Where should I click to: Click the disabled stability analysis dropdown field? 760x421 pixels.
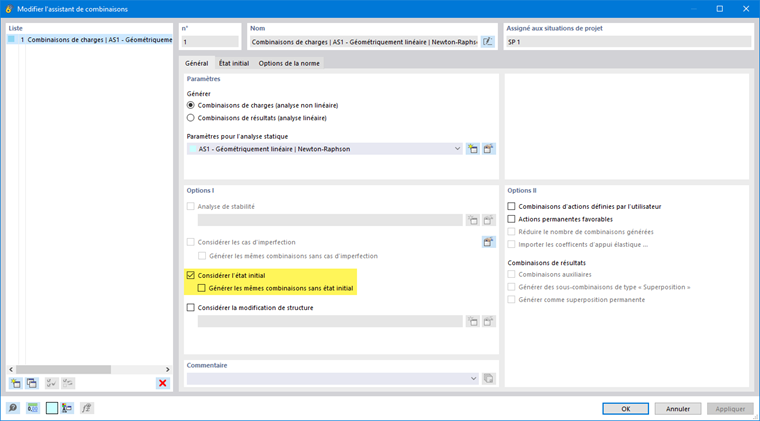pyautogui.click(x=330, y=220)
